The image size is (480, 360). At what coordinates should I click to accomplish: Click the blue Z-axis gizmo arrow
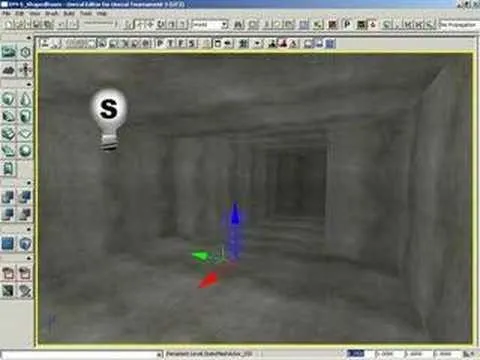(x=235, y=213)
